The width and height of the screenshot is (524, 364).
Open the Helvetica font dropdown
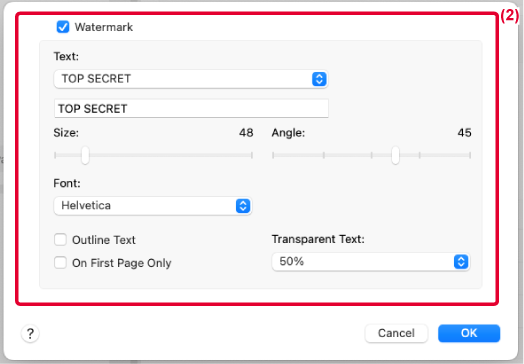coord(153,206)
